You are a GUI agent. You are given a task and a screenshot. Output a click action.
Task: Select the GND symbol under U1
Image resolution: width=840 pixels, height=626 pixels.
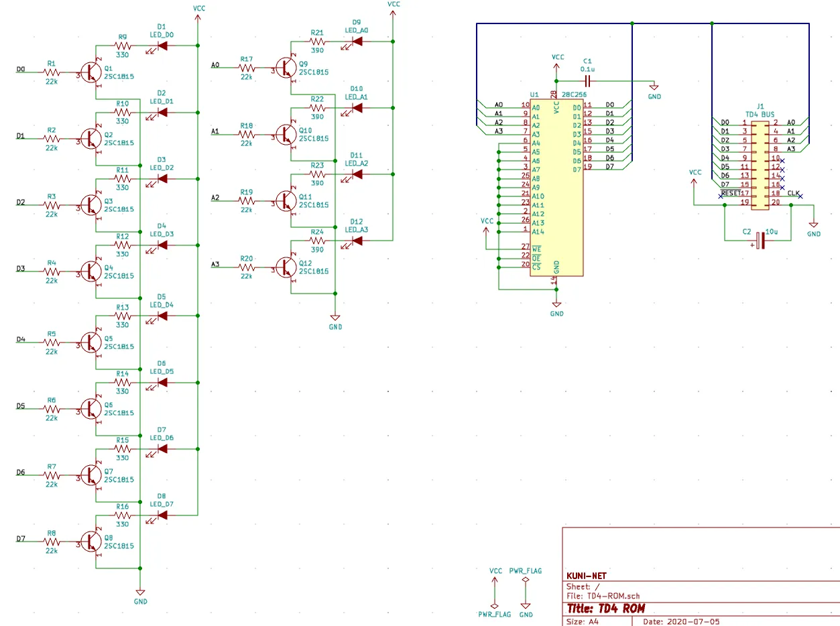point(556,304)
